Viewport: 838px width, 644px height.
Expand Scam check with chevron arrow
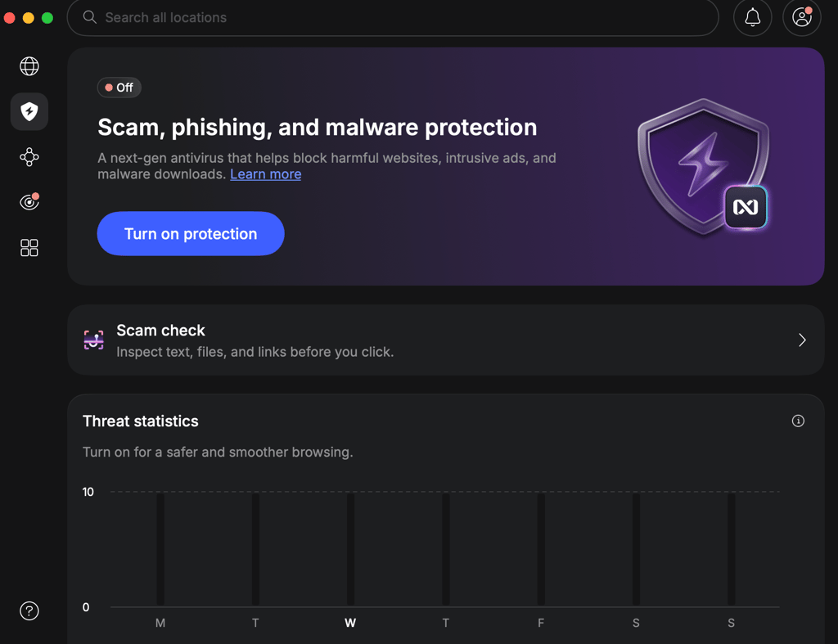[x=802, y=340]
